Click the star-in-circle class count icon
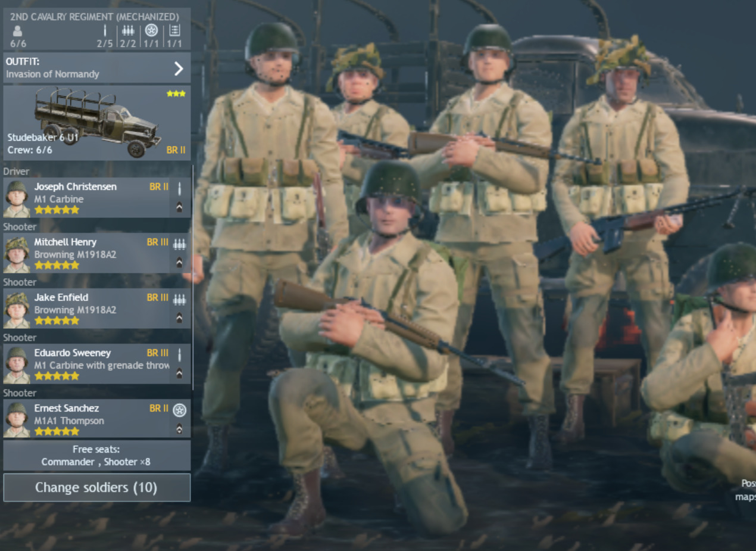 pos(151,30)
